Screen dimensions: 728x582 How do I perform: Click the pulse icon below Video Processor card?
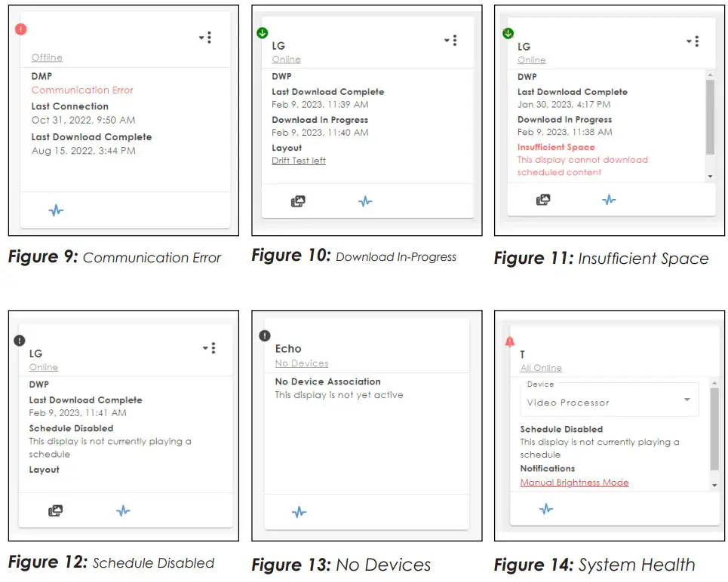[546, 509]
